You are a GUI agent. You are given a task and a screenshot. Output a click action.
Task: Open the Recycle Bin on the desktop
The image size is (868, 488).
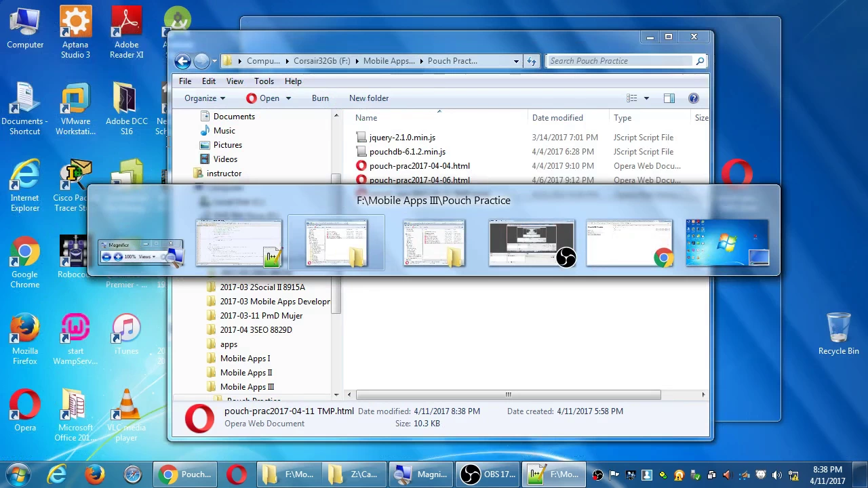coord(839,334)
